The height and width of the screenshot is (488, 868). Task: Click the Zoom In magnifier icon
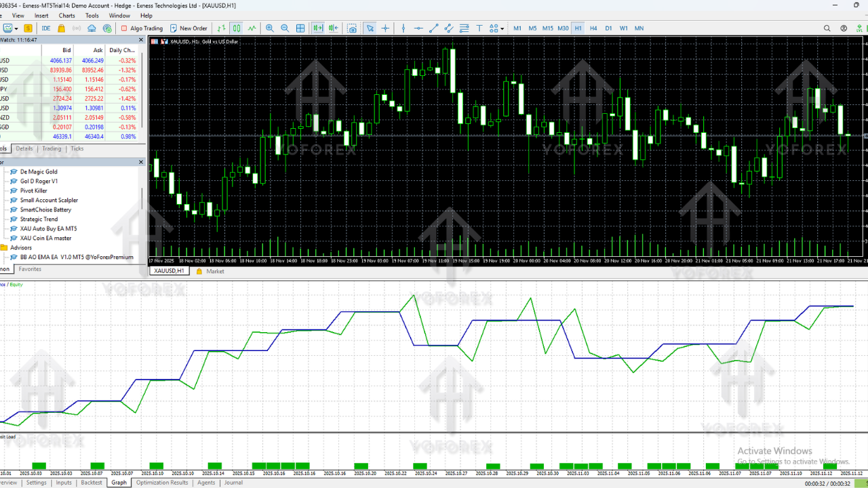pyautogui.click(x=270, y=28)
